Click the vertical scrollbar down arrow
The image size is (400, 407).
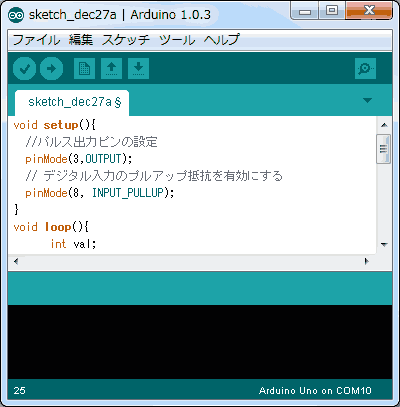pyautogui.click(x=384, y=244)
